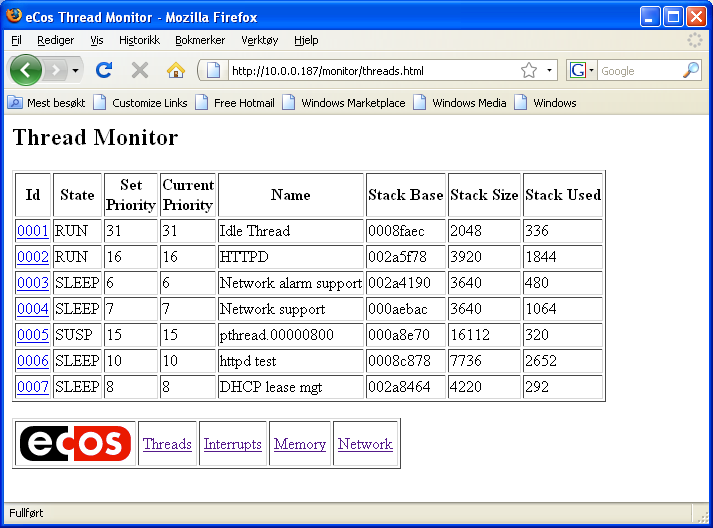Open the Bokmerker menu
The width and height of the screenshot is (713, 528).
(200, 40)
